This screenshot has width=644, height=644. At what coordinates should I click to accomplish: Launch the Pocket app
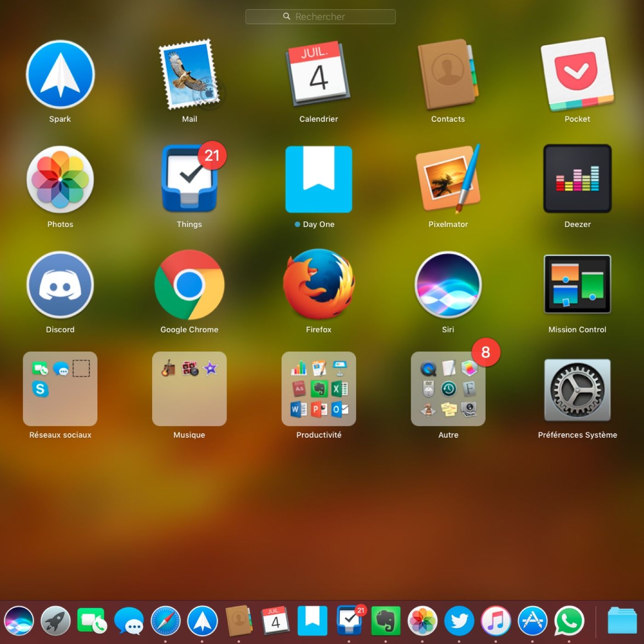577,74
